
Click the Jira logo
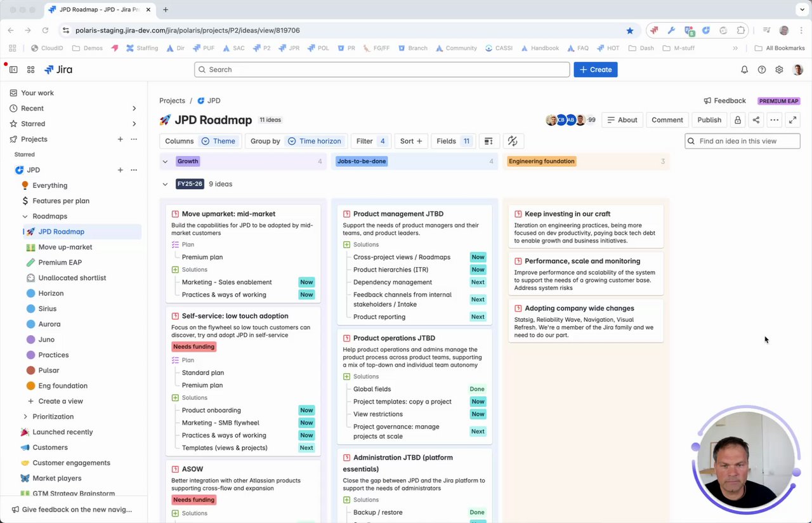tap(58, 70)
